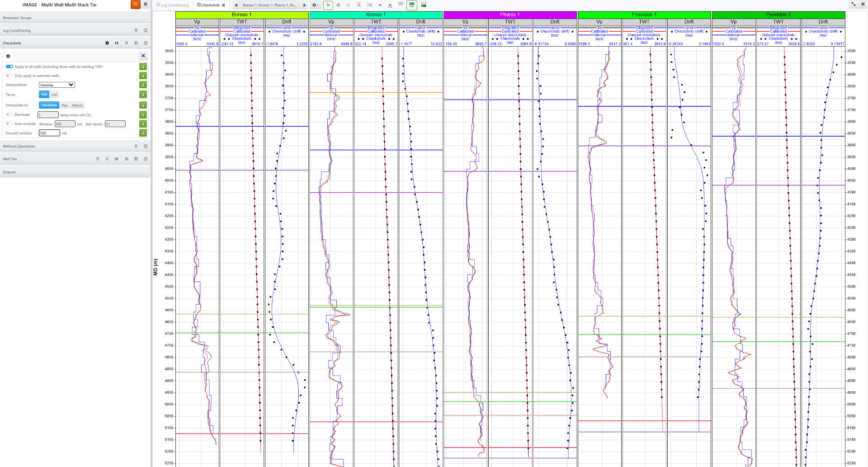868x467 pixels.
Task: Activate the pointer selection tool
Action: point(328,5)
